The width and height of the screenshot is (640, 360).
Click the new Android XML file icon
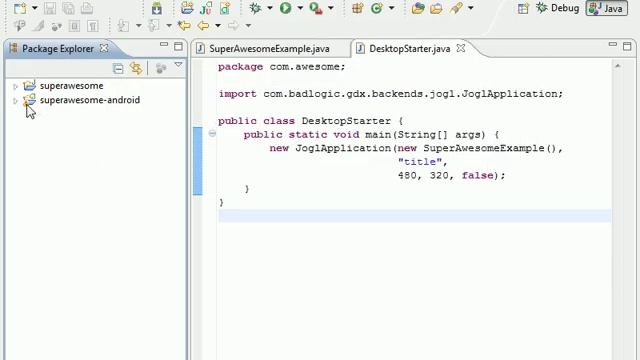(x=225, y=8)
